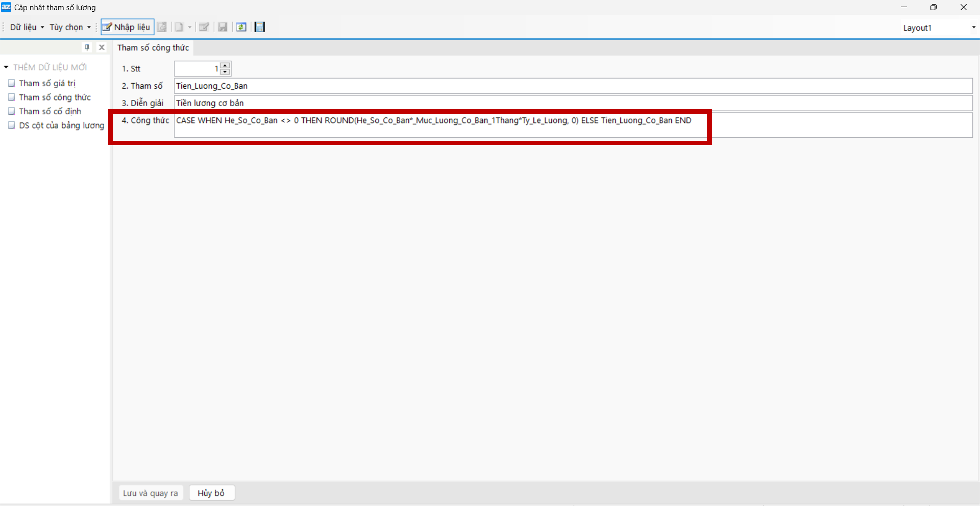Increase the Stt spinner value

[225, 65]
